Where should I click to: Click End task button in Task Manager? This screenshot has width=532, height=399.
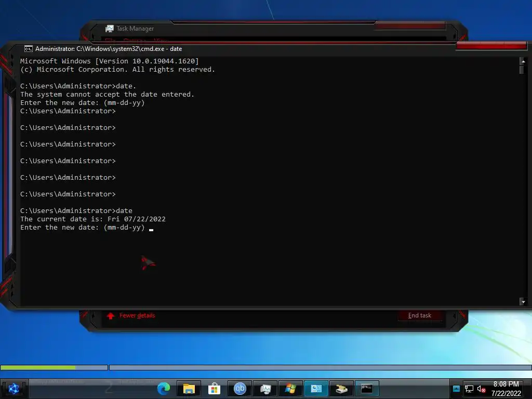(x=420, y=315)
